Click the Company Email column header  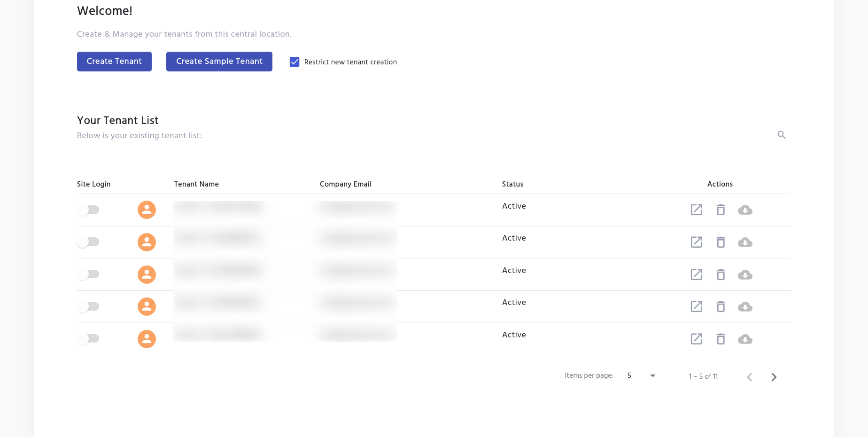click(345, 184)
